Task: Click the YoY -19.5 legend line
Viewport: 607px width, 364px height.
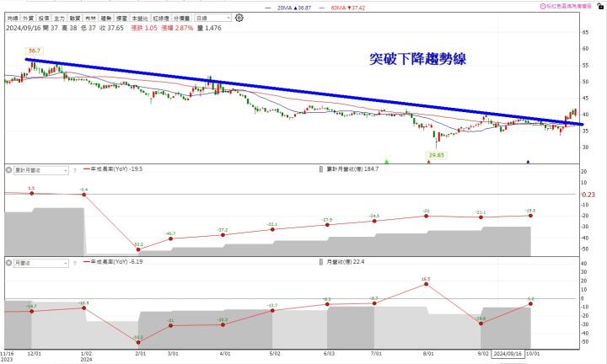Action: point(113,169)
